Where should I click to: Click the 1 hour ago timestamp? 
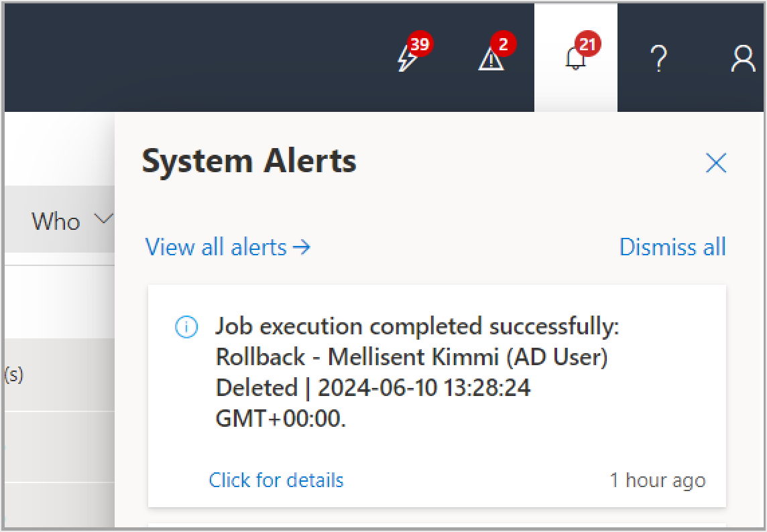tap(658, 480)
